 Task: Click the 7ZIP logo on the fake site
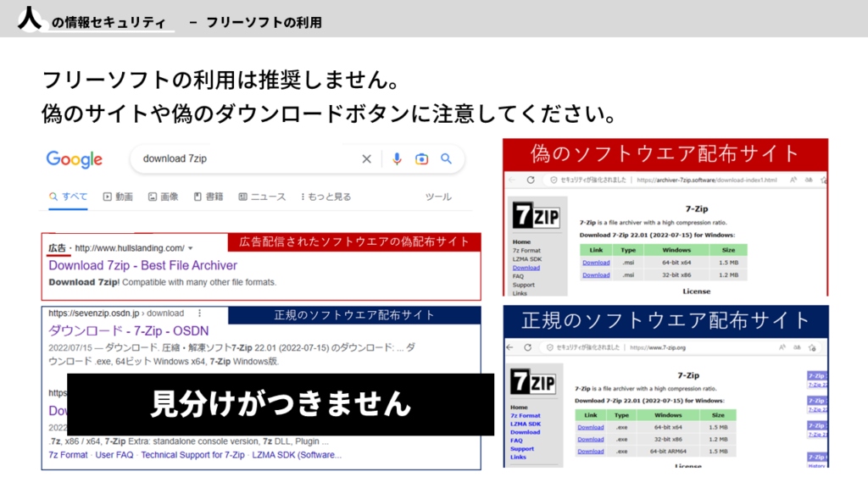click(x=536, y=216)
